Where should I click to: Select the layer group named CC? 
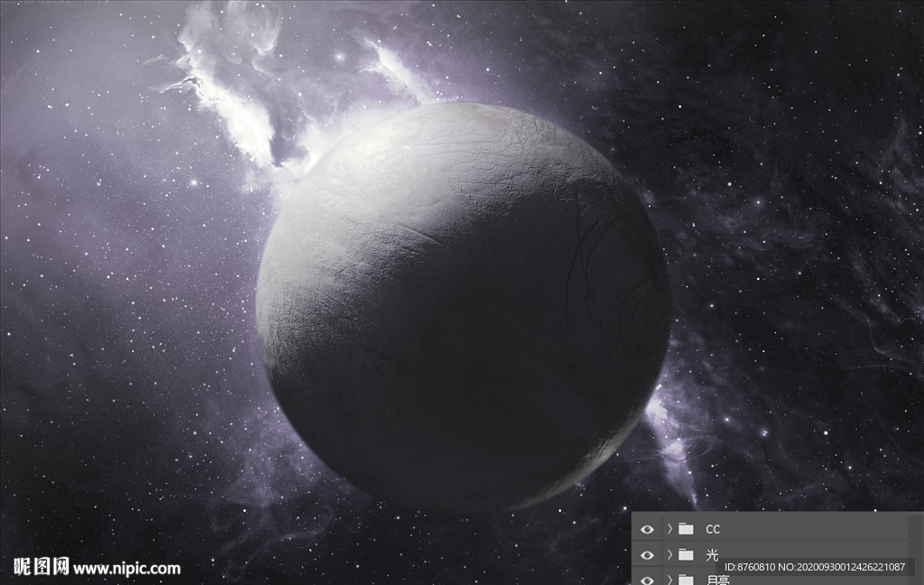click(x=713, y=529)
